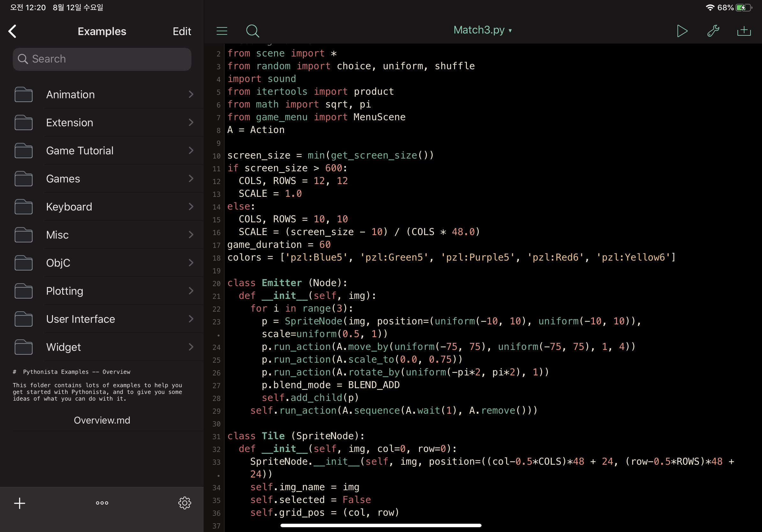762x532 pixels.
Task: Tap the battery indicator in status bar
Action: pyautogui.click(x=743, y=8)
